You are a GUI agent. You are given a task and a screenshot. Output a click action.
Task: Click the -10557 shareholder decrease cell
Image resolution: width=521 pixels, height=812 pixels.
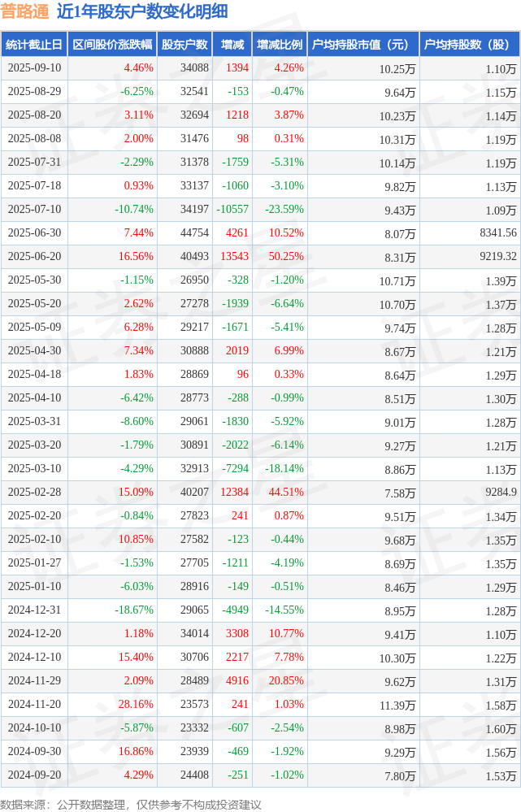[x=232, y=210]
